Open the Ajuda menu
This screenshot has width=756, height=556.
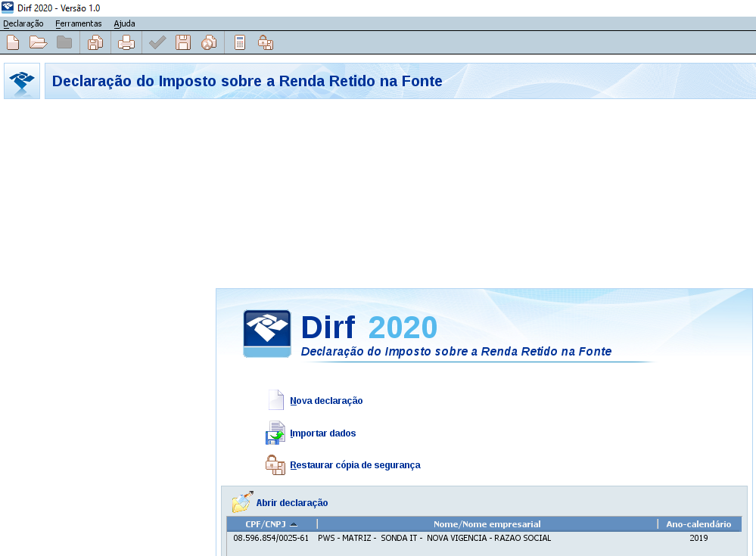click(x=124, y=23)
